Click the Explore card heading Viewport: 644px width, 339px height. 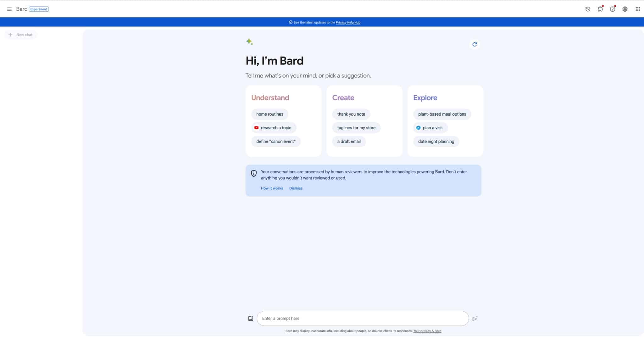tap(425, 98)
